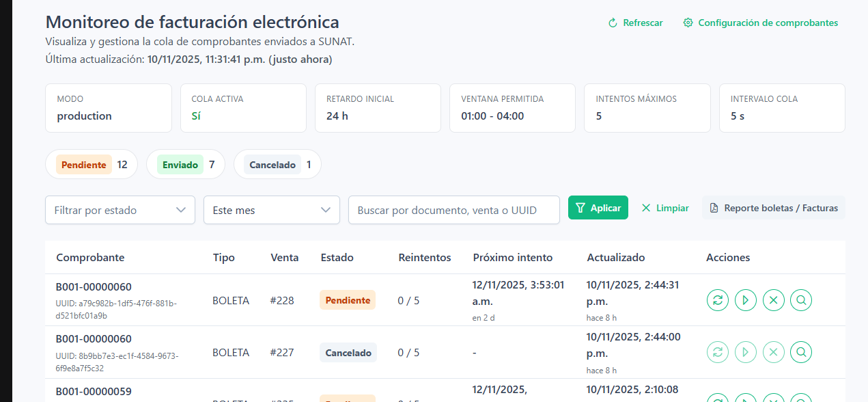
Task: Click the Refrescar button at the top
Action: pos(635,23)
